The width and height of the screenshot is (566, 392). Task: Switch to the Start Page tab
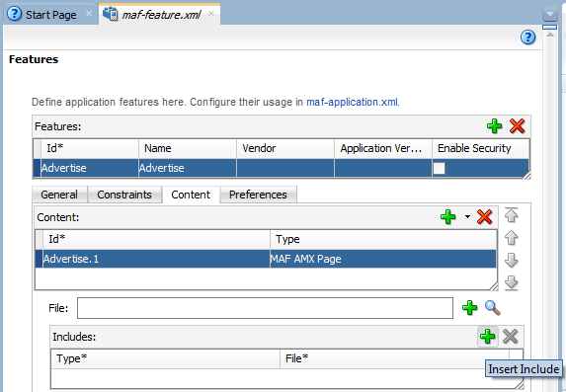coord(51,15)
